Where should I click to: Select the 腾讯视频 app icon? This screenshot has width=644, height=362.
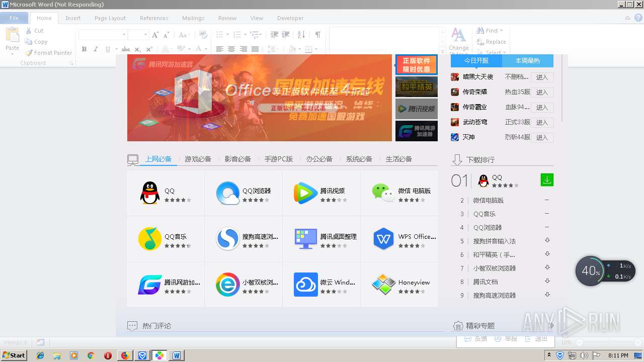pyautogui.click(x=305, y=194)
